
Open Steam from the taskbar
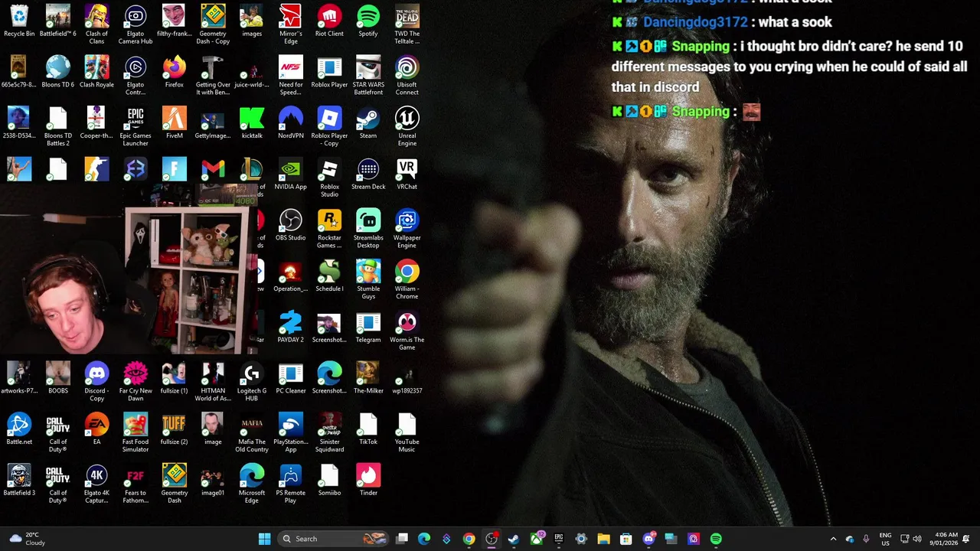514,539
